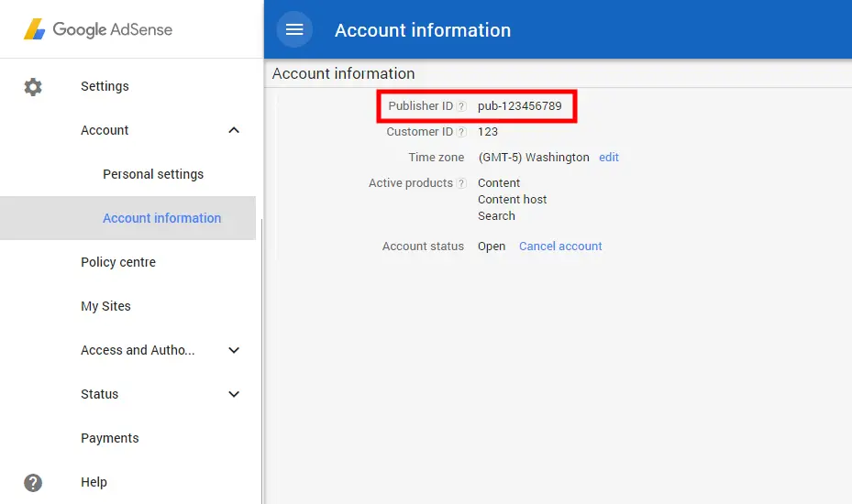
Task: Click the Cancel account link
Action: [x=560, y=247]
